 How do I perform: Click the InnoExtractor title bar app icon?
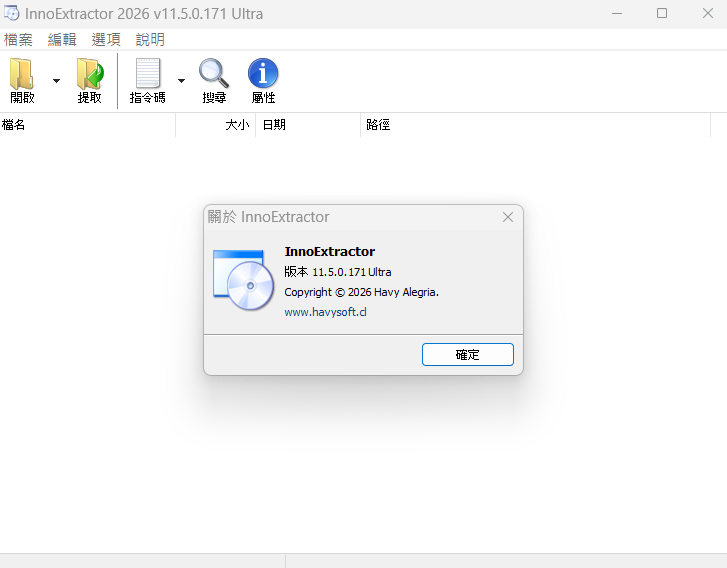[x=11, y=14]
